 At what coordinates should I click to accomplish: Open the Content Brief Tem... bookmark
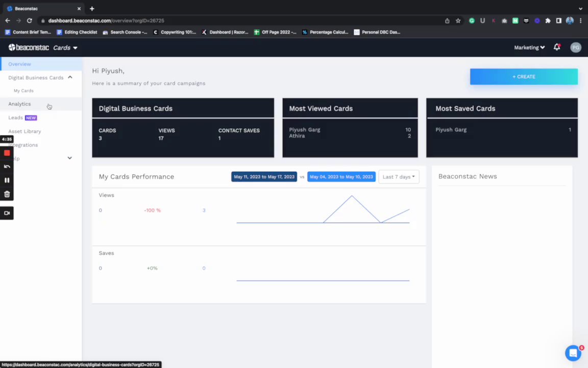[28, 32]
